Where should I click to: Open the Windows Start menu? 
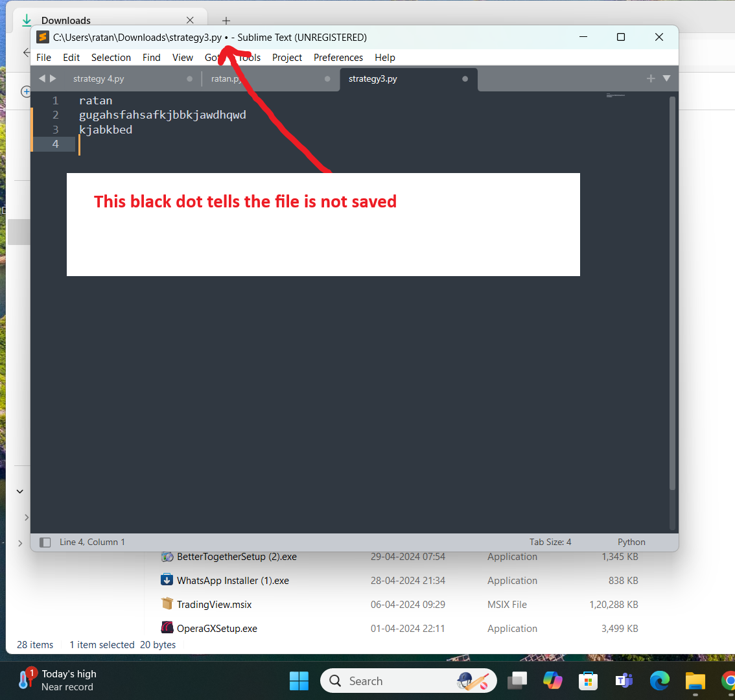click(x=299, y=681)
